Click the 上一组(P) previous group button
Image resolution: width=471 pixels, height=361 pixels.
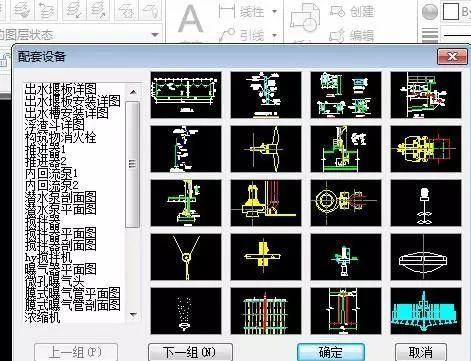coord(76,352)
